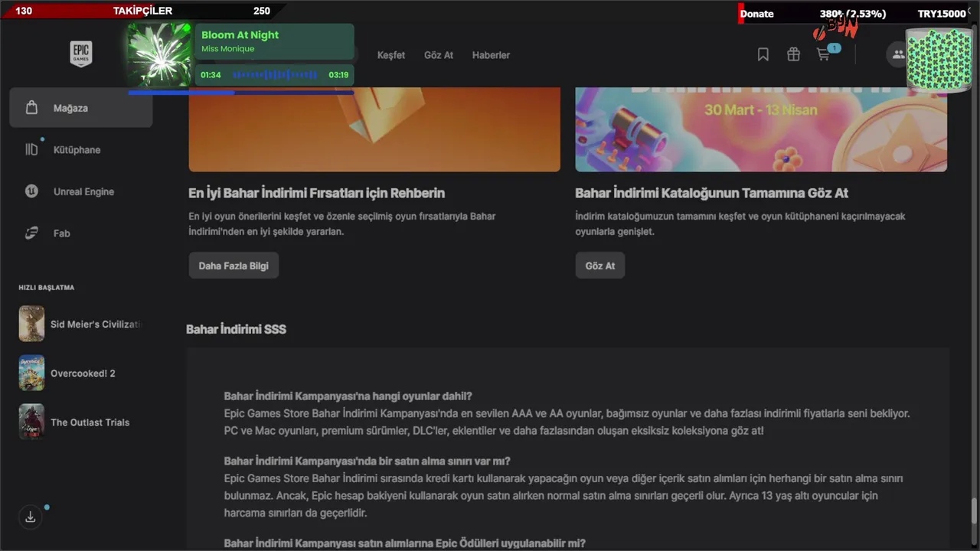This screenshot has width=980, height=551.
Task: Open the Mağaza store section
Action: click(x=81, y=108)
